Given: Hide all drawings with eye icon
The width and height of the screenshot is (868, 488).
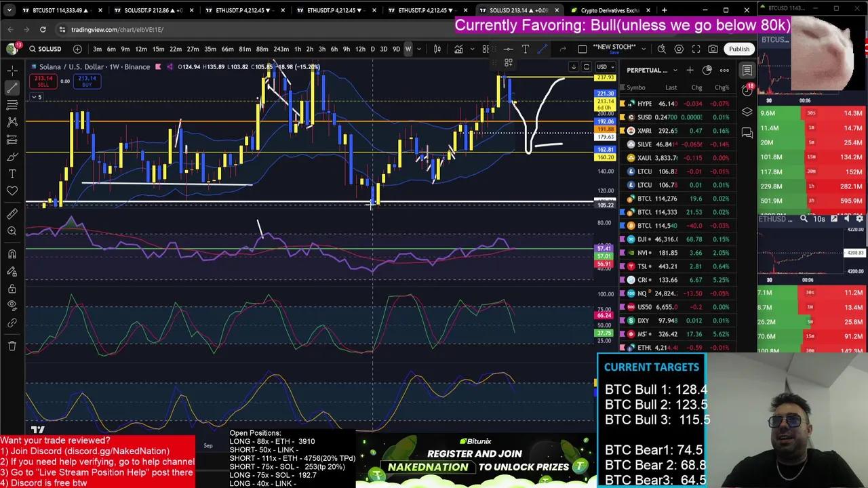Looking at the screenshot, I should [x=12, y=306].
